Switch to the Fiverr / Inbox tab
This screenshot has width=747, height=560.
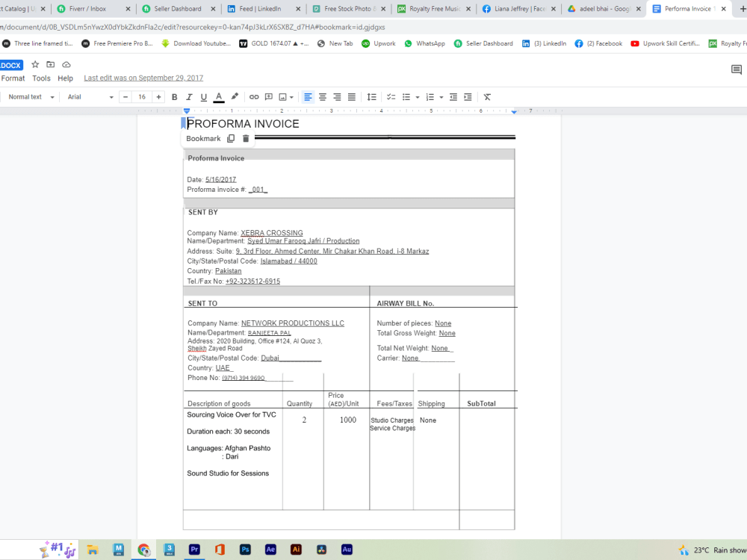pyautogui.click(x=93, y=8)
